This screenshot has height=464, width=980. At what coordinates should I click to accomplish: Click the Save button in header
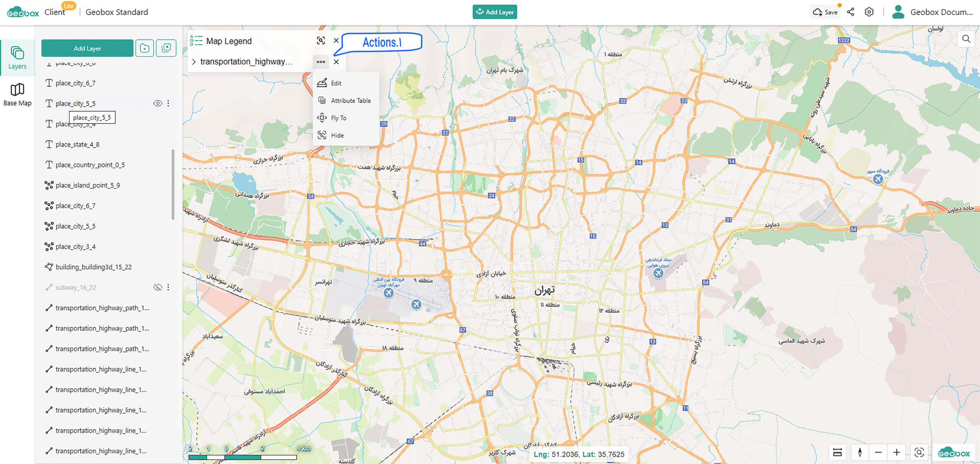click(x=826, y=12)
